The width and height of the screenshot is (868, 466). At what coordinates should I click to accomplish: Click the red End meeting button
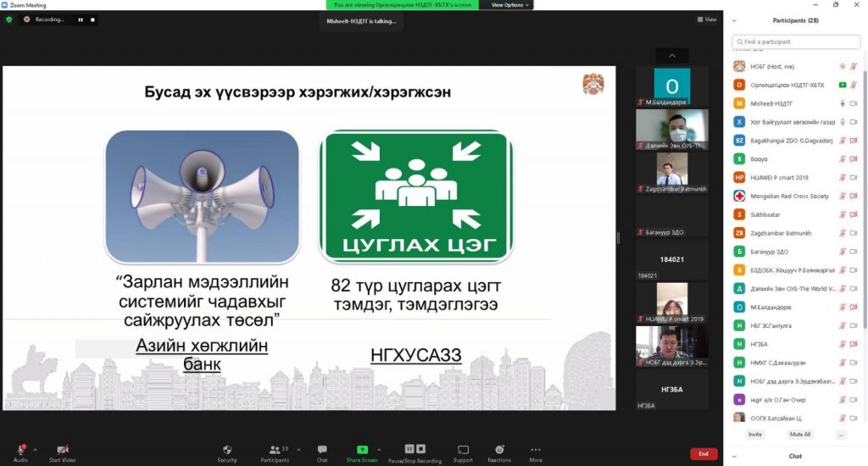tap(703, 454)
